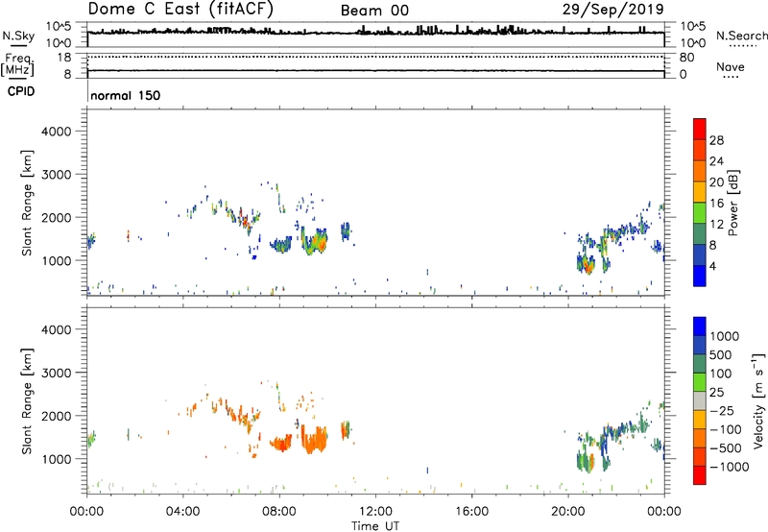Select the 80 tick on Nave axis
Screen dimensions: 768x532
click(686, 58)
